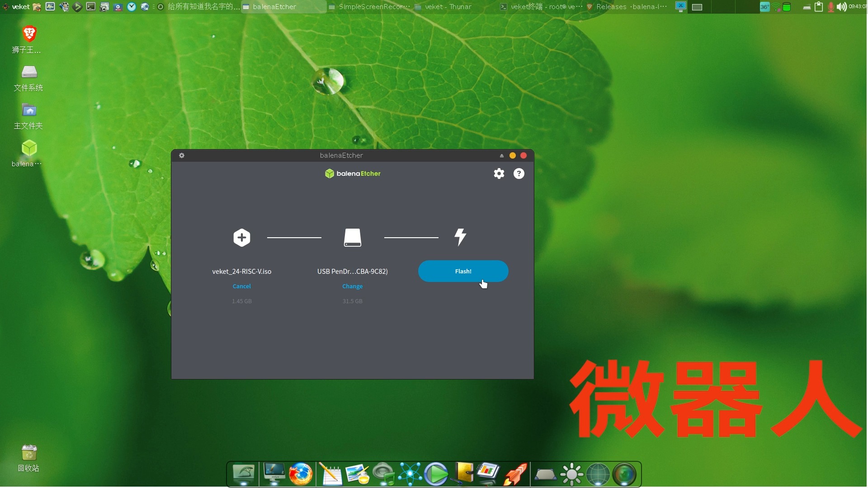Click the monitor display icon in dock
868x488 pixels.
pos(274,474)
